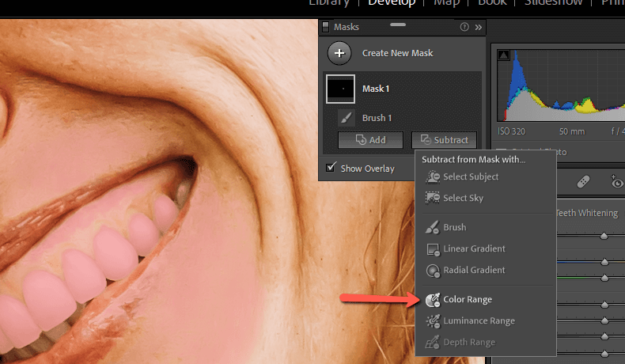Image resolution: width=625 pixels, height=364 pixels.
Task: Click the blue temperature slider handle
Action: tap(604, 262)
